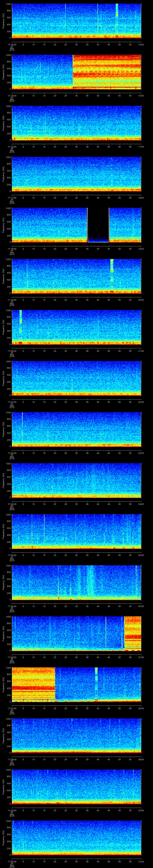
Task: Click the red broadband noise block in the 17:15:00 spectrogram
Action: (107, 72)
